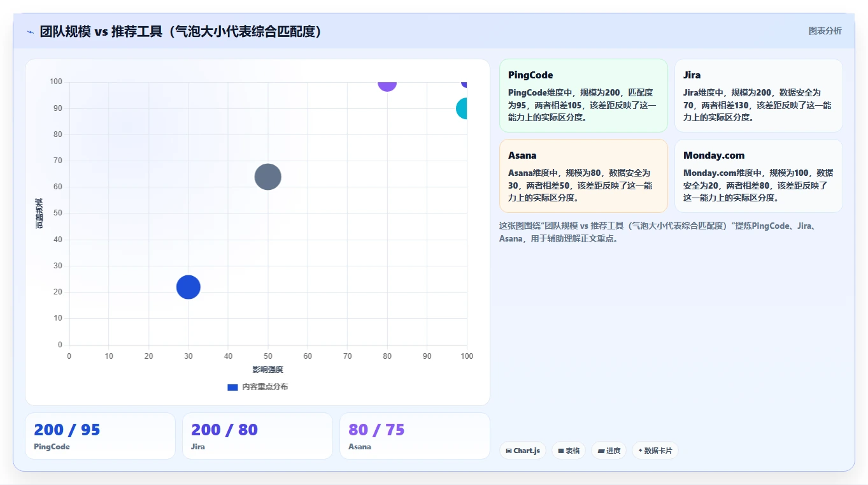
Task: Click the 200 / 80 Jira stat card
Action: [x=257, y=436]
